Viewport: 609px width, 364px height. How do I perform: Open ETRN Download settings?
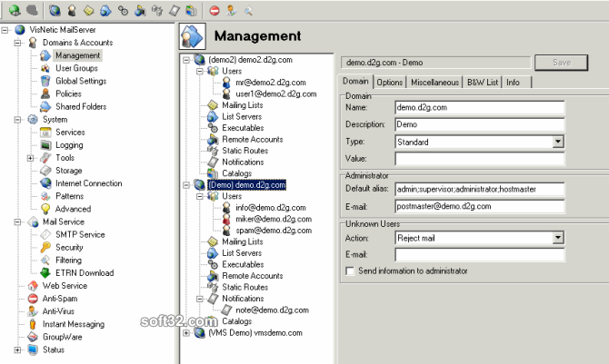coord(85,273)
